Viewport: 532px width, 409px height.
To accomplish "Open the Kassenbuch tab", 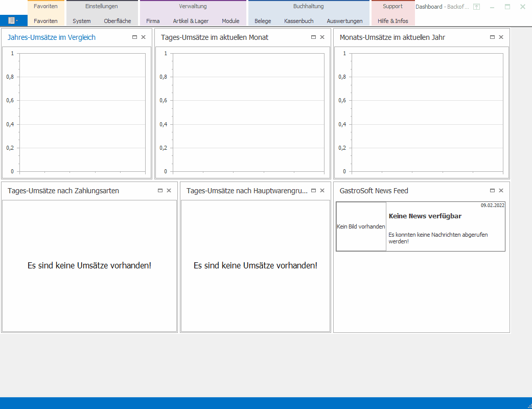I will tap(299, 21).
